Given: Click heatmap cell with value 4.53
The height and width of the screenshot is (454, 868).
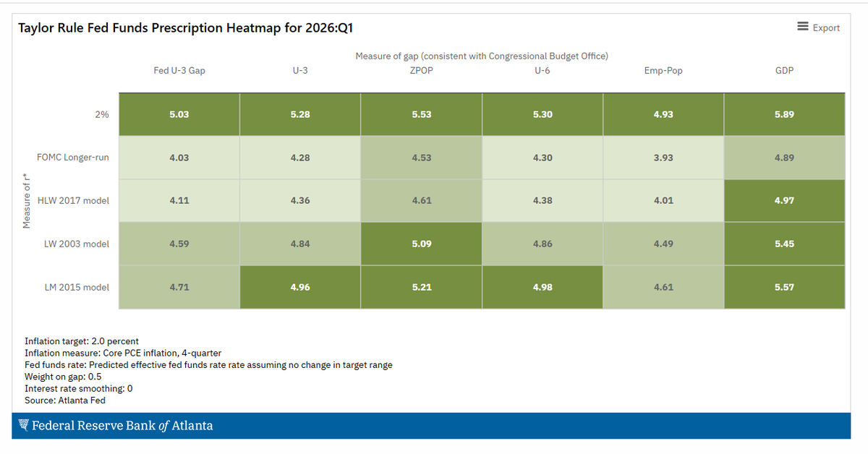Looking at the screenshot, I should pos(422,158).
